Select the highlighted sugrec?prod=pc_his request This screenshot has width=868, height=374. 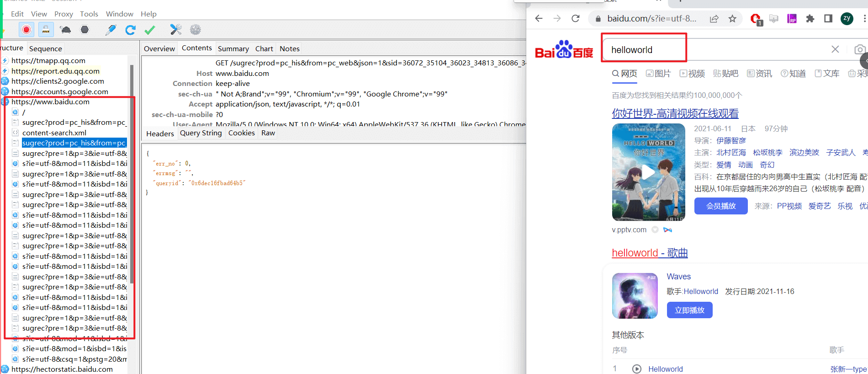click(74, 143)
